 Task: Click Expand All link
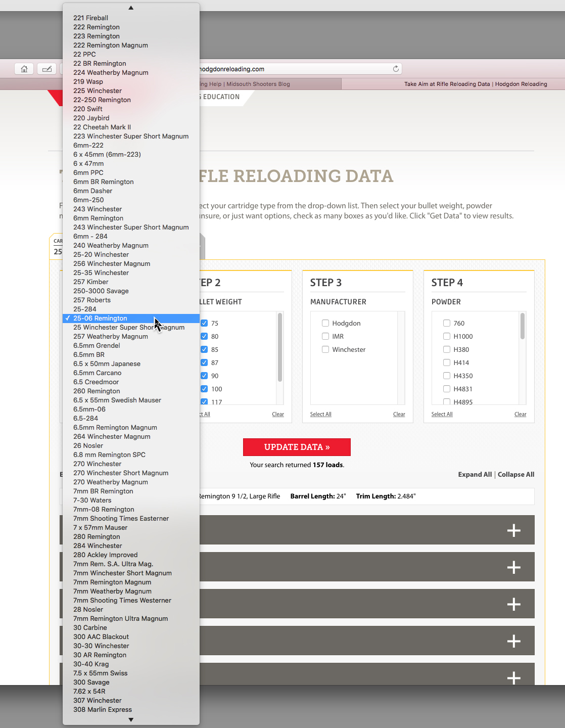tap(475, 474)
